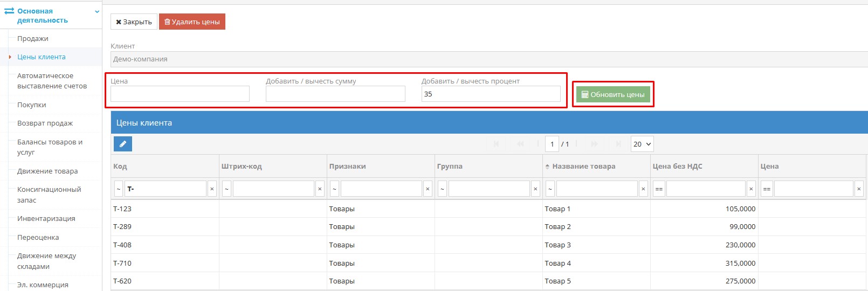Jump to last page in pager
This screenshot has width=868, height=291.
coord(618,144)
